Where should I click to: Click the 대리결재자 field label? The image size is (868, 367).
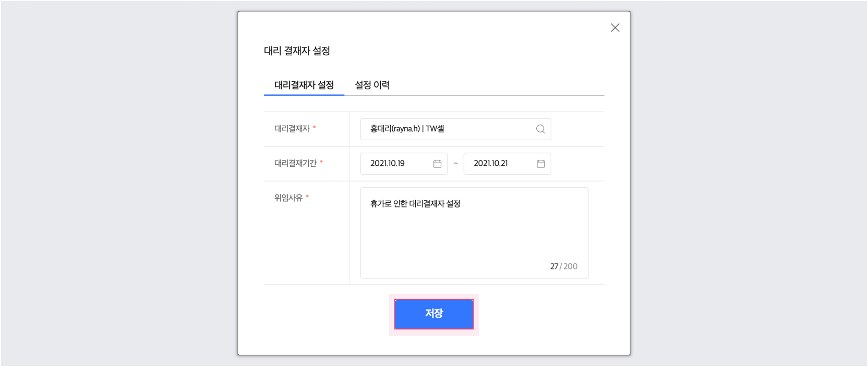[292, 129]
